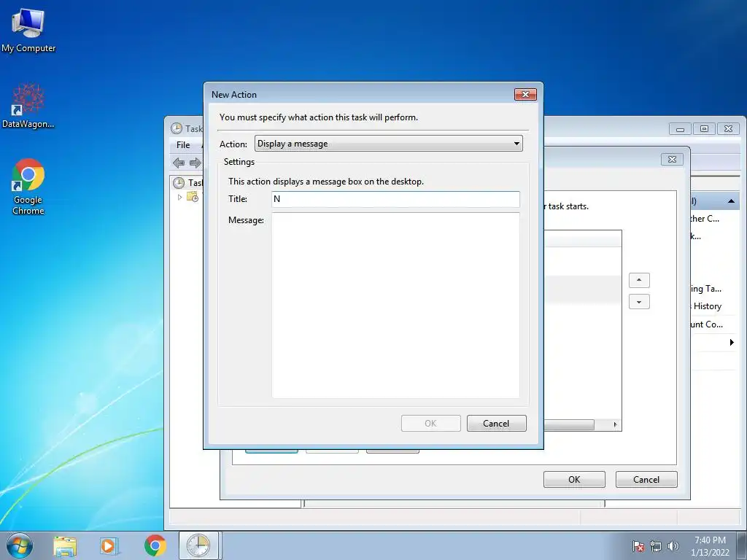The image size is (747, 560).
Task: Open the My Computer desktop icon
Action: 28,30
